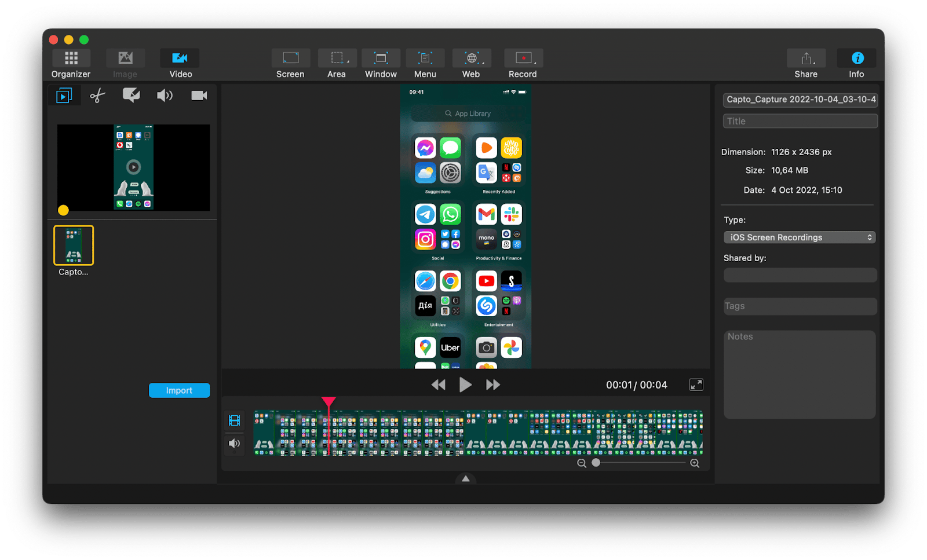Toggle the Info panel
This screenshot has height=560, width=927.
coord(857,64)
